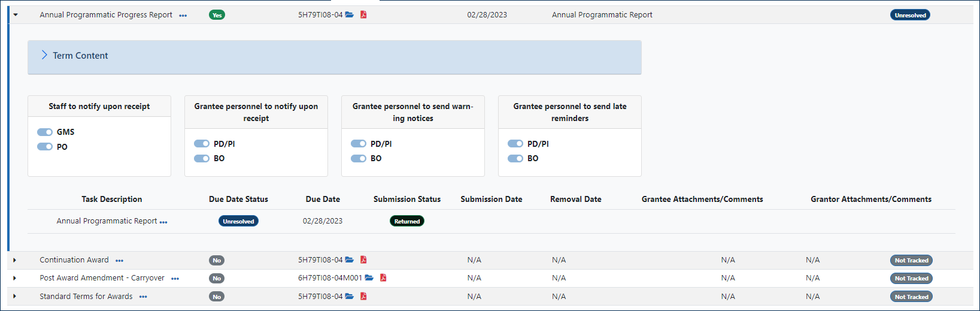
Task: Toggle PD/PI warning notices switch
Action: 359,144
